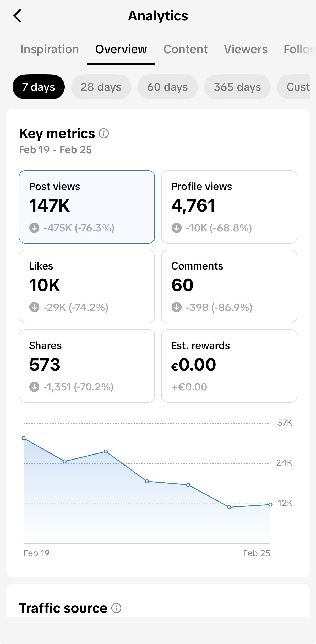The width and height of the screenshot is (316, 644).
Task: Select the Est. rewards card
Action: coord(229,366)
